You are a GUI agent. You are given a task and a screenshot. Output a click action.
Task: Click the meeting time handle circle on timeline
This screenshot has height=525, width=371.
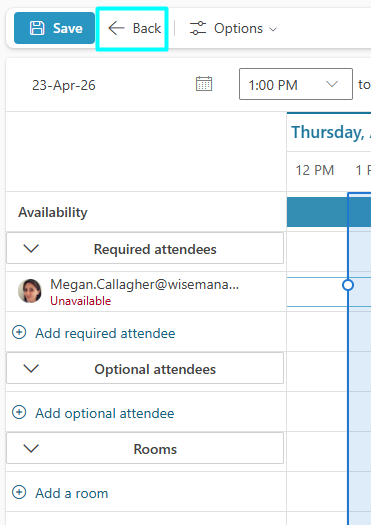tap(348, 285)
